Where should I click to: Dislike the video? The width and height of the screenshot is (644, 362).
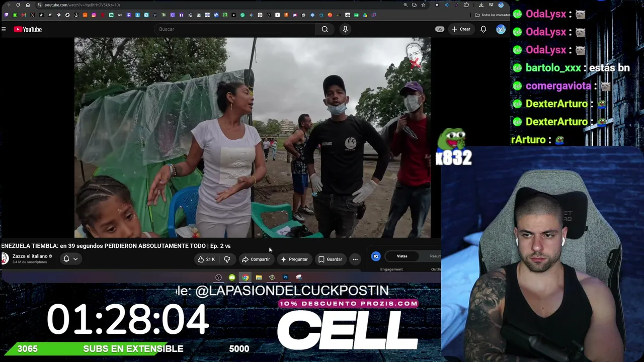point(227,259)
